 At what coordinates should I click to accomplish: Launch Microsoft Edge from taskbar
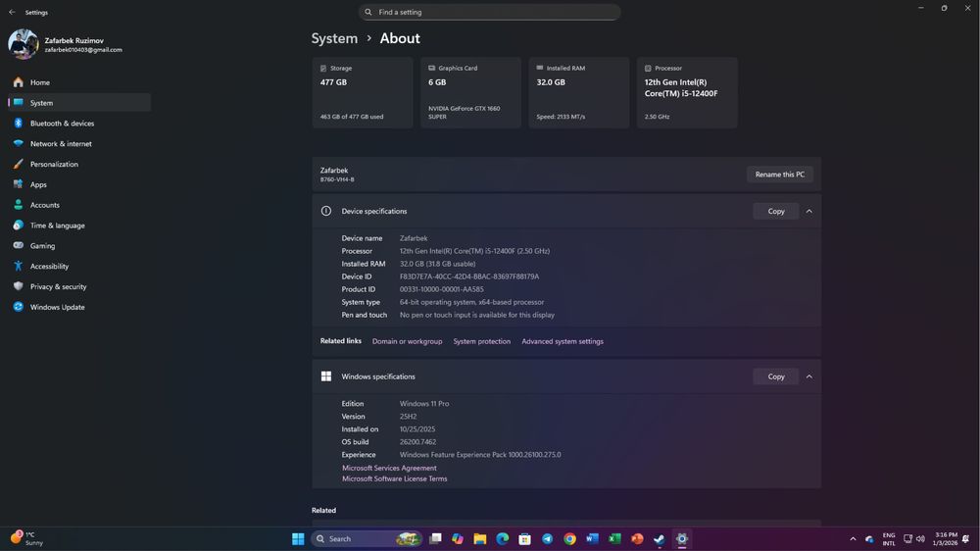[503, 538]
